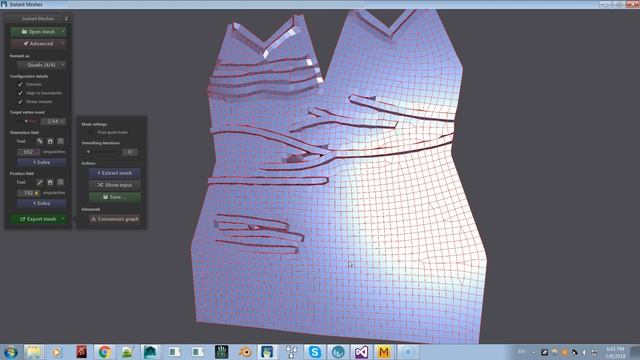This screenshot has height=360, width=640.
Task: Click the smoothing iterations value box
Action: (x=130, y=152)
